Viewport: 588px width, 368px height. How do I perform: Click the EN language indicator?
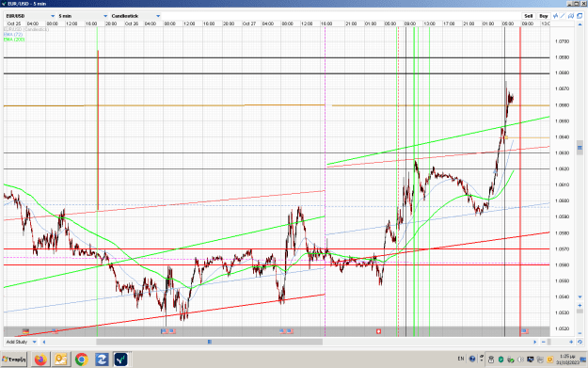(x=461, y=359)
